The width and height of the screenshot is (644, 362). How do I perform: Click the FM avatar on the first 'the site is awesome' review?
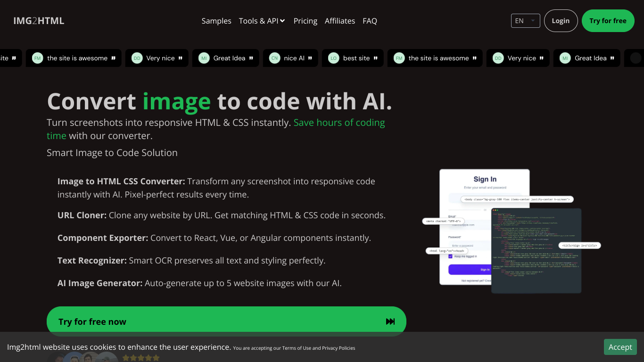pos(38,58)
